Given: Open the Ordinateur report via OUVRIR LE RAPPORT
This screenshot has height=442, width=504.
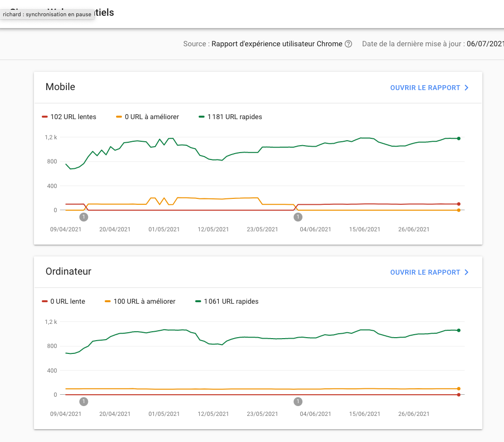Looking at the screenshot, I should [x=425, y=273].
